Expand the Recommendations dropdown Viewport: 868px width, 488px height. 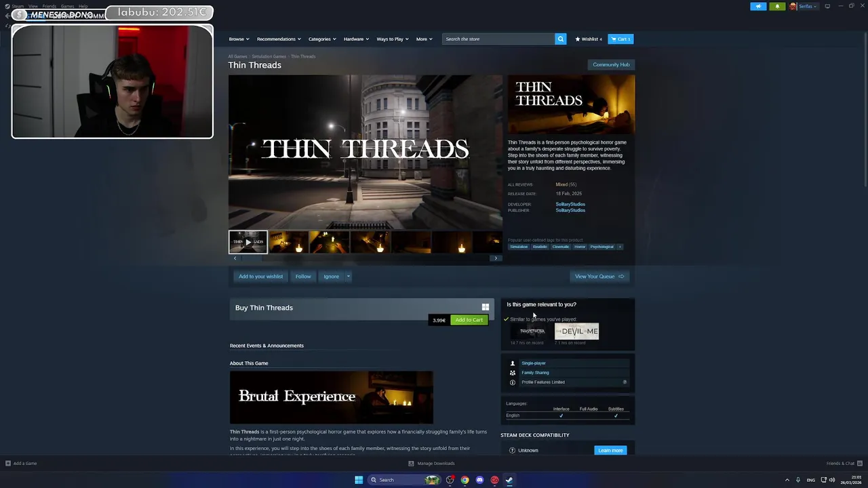279,39
